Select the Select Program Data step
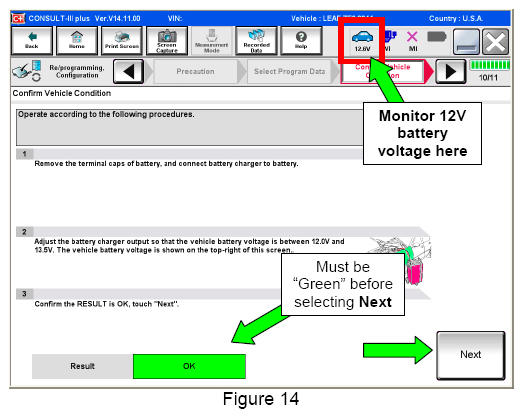 [x=289, y=71]
